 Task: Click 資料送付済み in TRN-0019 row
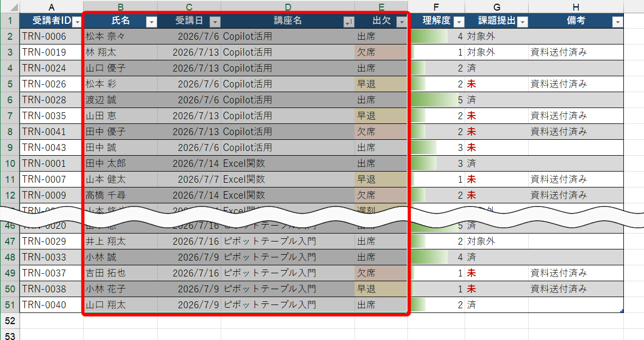(559, 52)
